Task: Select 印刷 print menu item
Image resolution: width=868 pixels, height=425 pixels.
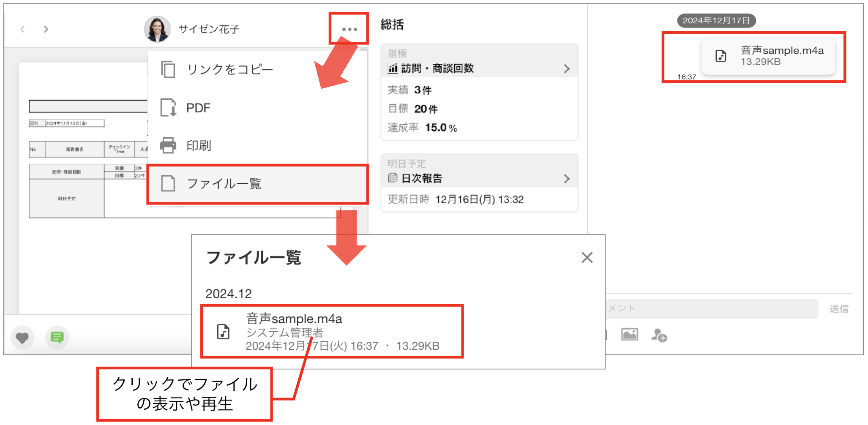Action: coord(257,146)
